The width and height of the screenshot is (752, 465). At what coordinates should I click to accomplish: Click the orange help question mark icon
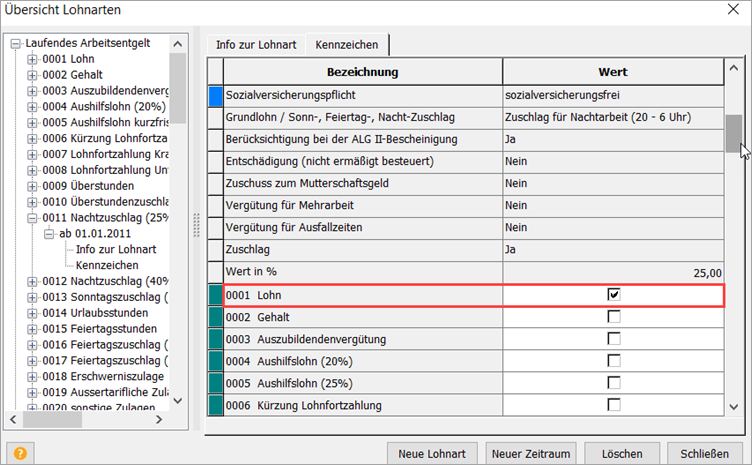point(17,452)
